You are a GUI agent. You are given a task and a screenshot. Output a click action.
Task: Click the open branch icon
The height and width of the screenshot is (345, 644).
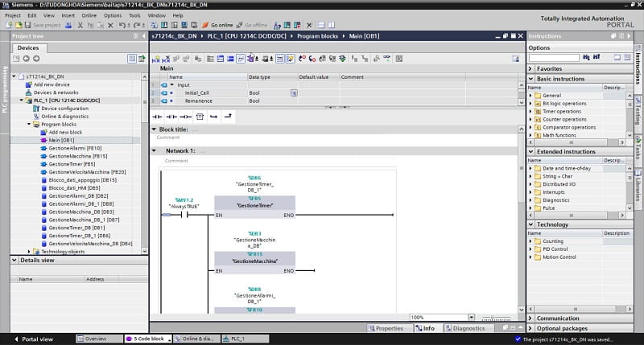click(213, 117)
